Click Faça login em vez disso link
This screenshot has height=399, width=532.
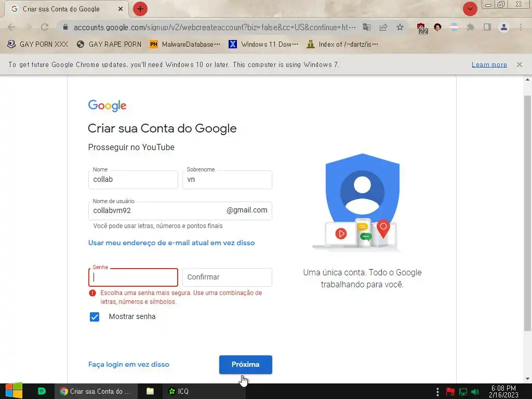coord(129,364)
